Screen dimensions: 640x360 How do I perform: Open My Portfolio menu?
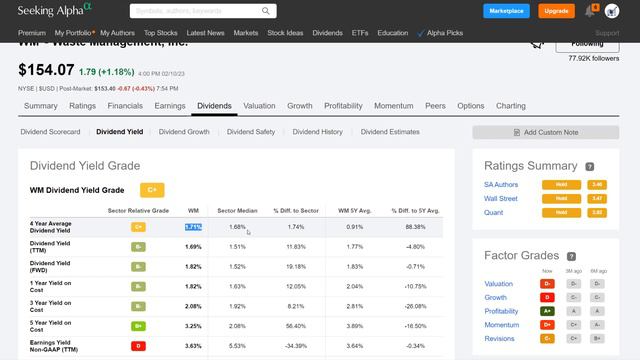tap(73, 33)
